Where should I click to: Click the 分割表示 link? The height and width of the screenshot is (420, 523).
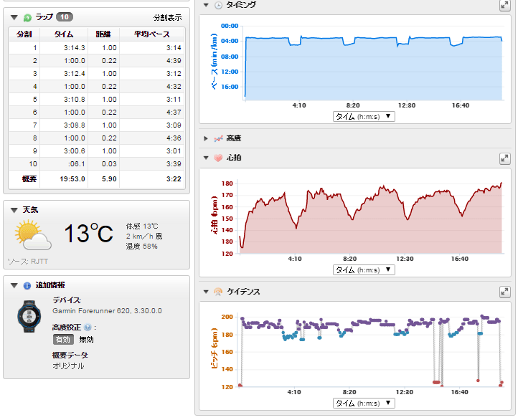(167, 18)
